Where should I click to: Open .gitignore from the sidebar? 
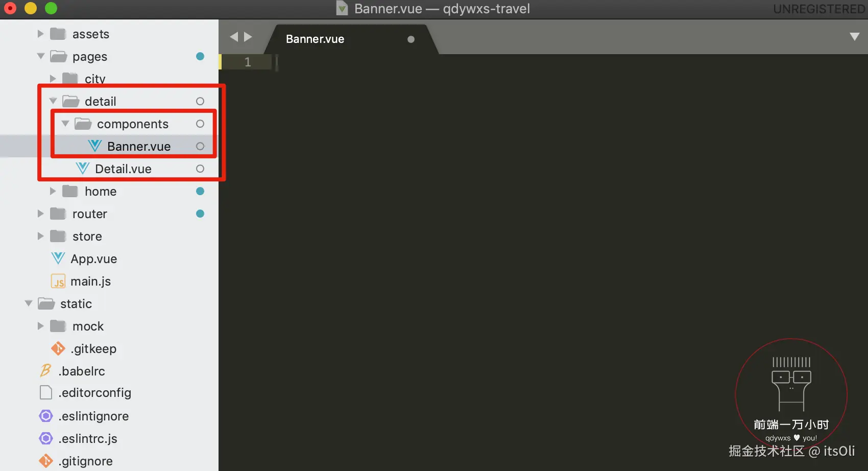pyautogui.click(x=86, y=461)
